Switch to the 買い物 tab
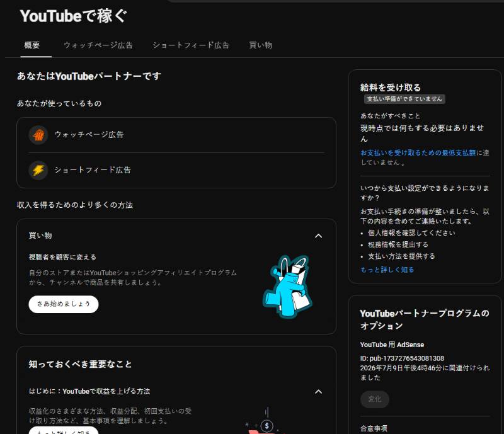504x434 pixels. click(261, 45)
